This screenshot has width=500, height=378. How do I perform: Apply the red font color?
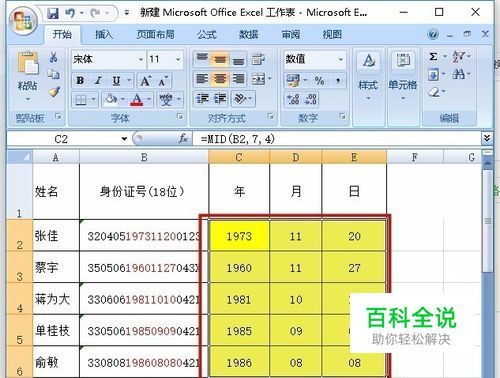137,99
